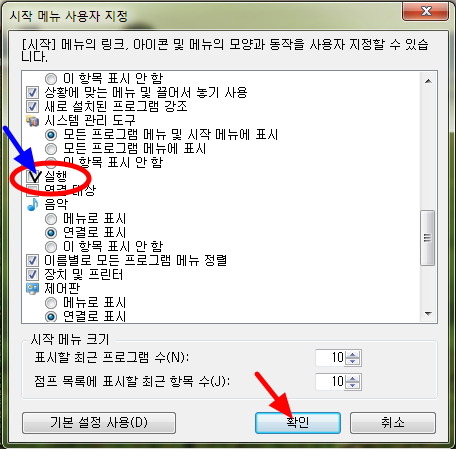This screenshot has height=449, width=456.
Task: Click the 시스템 관리 도구 icon
Action: coord(33,121)
